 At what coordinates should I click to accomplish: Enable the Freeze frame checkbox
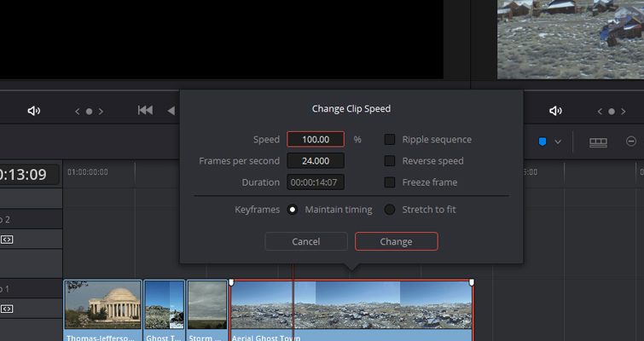pos(390,182)
